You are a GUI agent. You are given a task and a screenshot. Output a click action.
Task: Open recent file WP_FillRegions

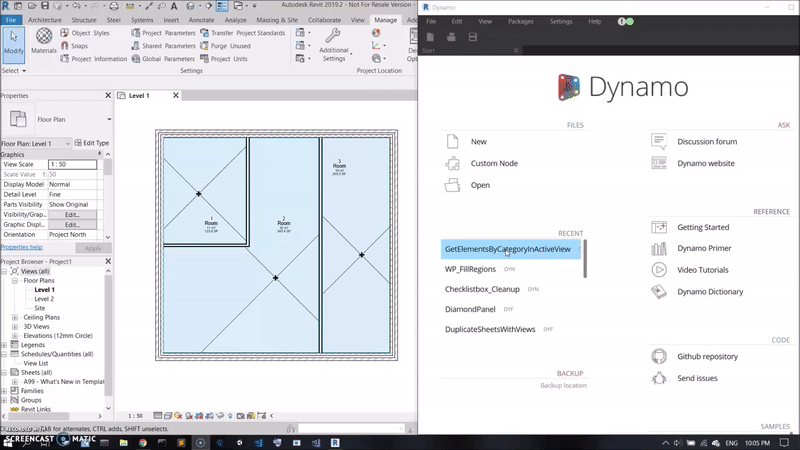tap(470, 269)
